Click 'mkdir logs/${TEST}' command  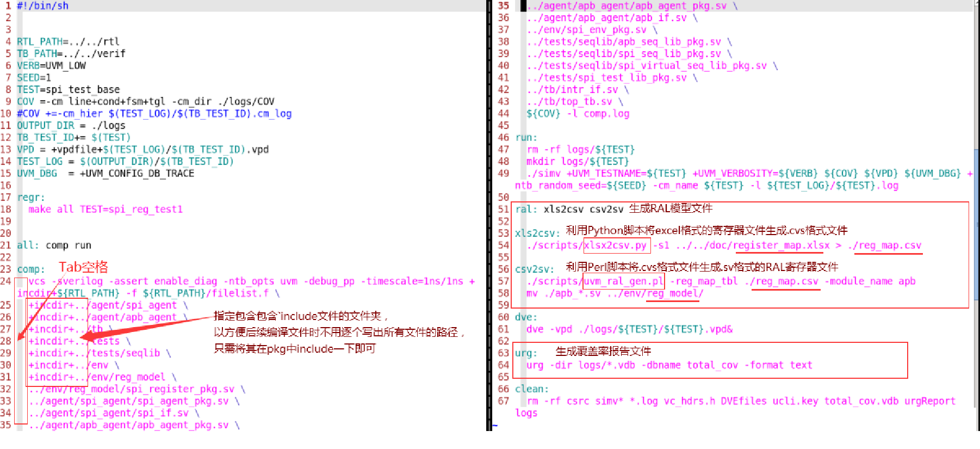pyautogui.click(x=578, y=161)
